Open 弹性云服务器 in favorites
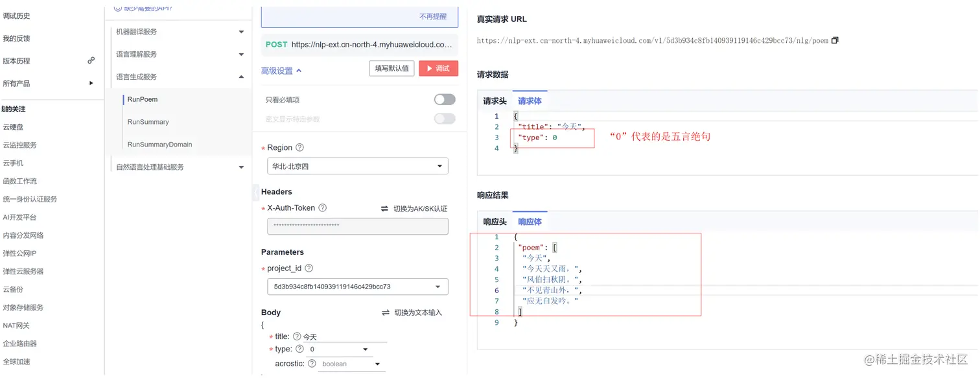The image size is (980, 378). pyautogui.click(x=23, y=272)
